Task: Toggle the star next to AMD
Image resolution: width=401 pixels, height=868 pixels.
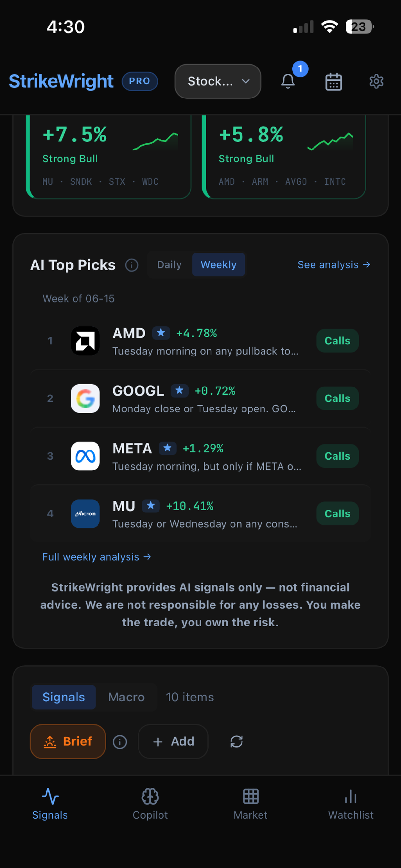Action: [161, 333]
